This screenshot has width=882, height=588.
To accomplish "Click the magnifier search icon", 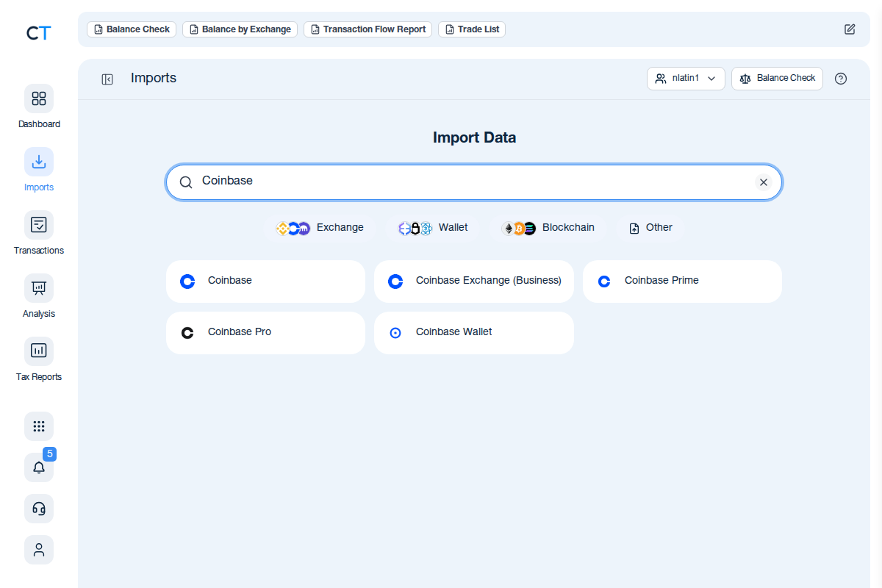I will (x=186, y=182).
